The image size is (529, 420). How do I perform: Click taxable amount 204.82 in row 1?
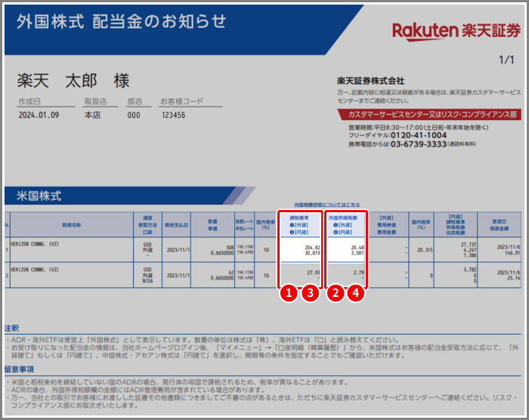click(312, 247)
